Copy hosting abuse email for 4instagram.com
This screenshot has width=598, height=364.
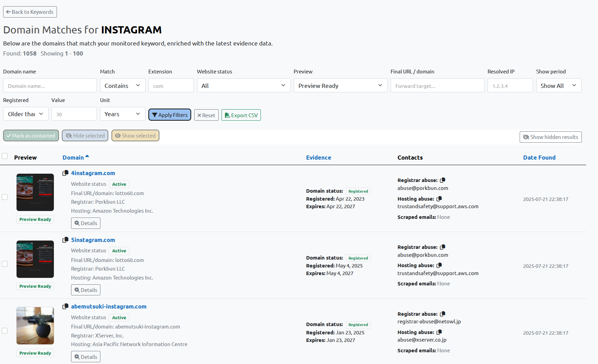pos(439,199)
